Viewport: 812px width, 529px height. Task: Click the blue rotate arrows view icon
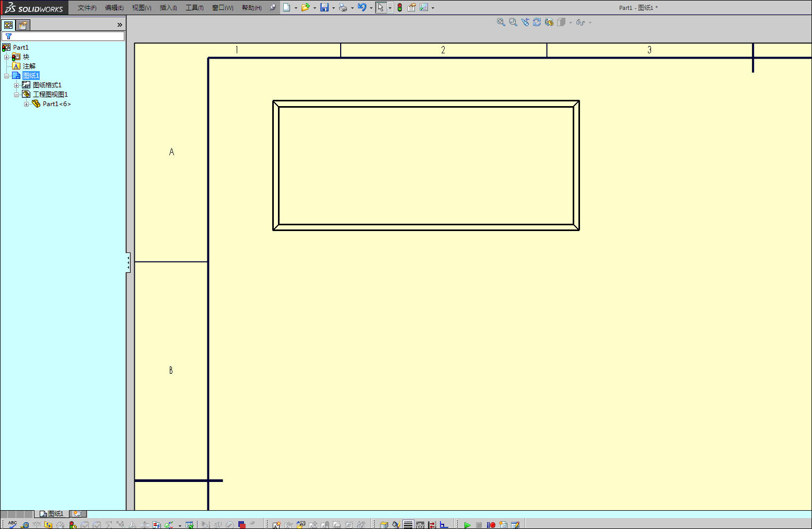(x=537, y=22)
